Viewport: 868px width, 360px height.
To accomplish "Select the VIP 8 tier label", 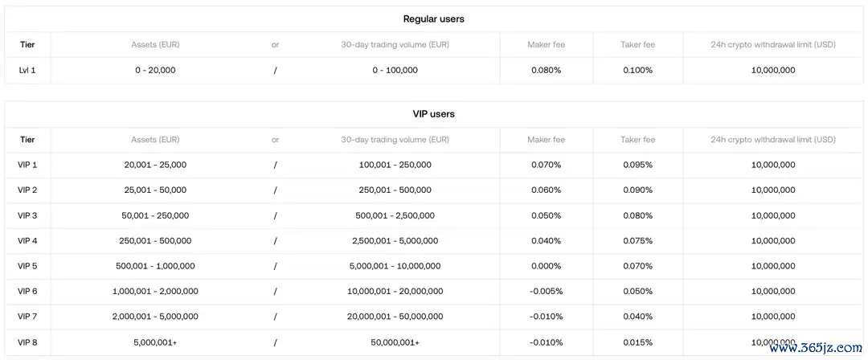I will (x=27, y=342).
